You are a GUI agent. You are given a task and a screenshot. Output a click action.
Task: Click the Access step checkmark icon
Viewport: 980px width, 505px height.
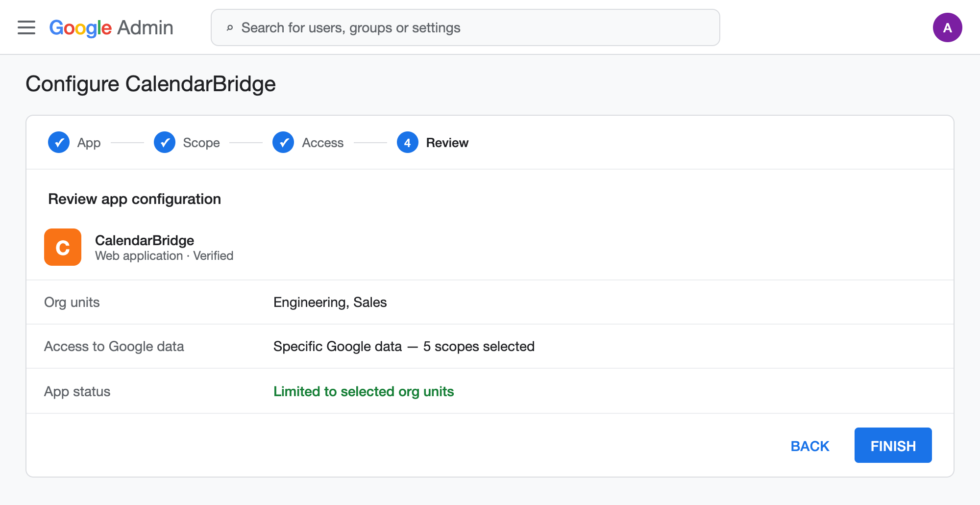[283, 143]
